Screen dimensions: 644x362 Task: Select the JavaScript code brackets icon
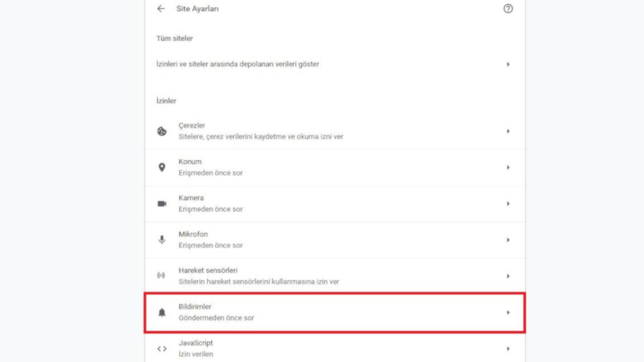tap(162, 348)
